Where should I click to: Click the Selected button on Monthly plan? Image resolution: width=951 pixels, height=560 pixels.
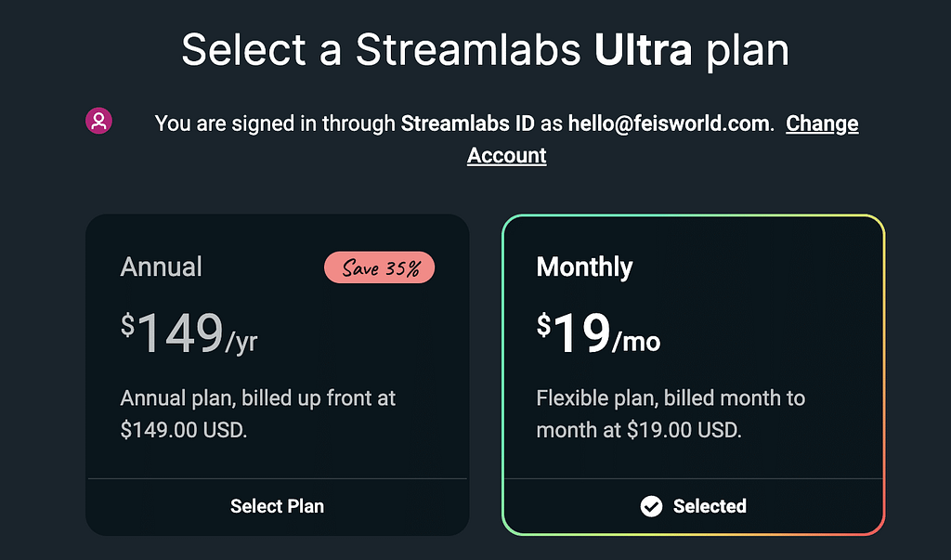click(693, 506)
